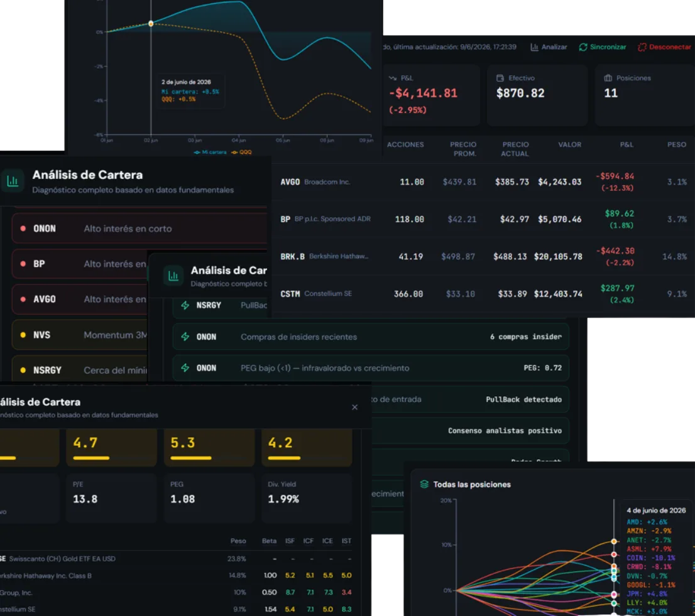695x616 pixels.
Task: Click the trend icon beside the P&L card title
Action: coord(393,78)
